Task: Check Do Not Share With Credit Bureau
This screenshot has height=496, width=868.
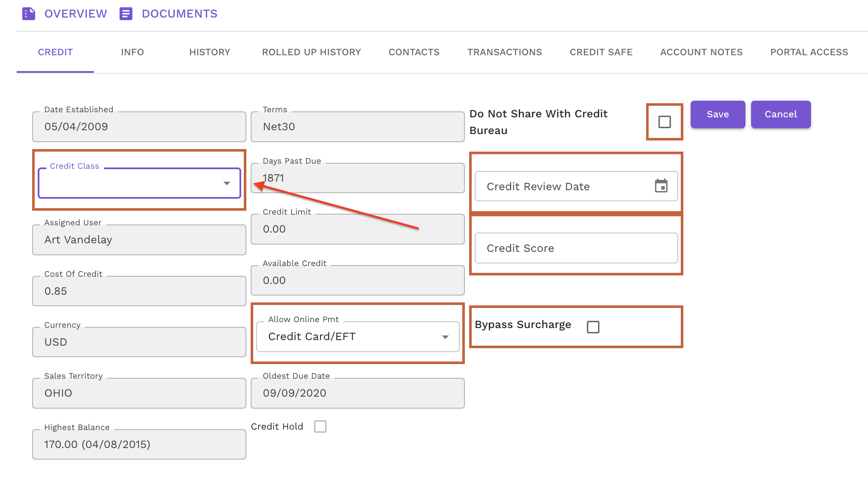Action: 664,122
